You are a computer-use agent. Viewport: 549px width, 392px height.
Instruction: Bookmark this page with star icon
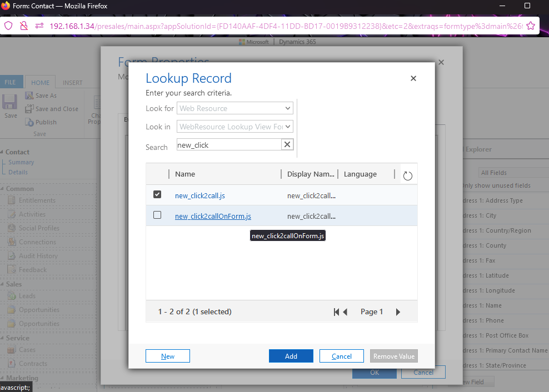pos(531,26)
